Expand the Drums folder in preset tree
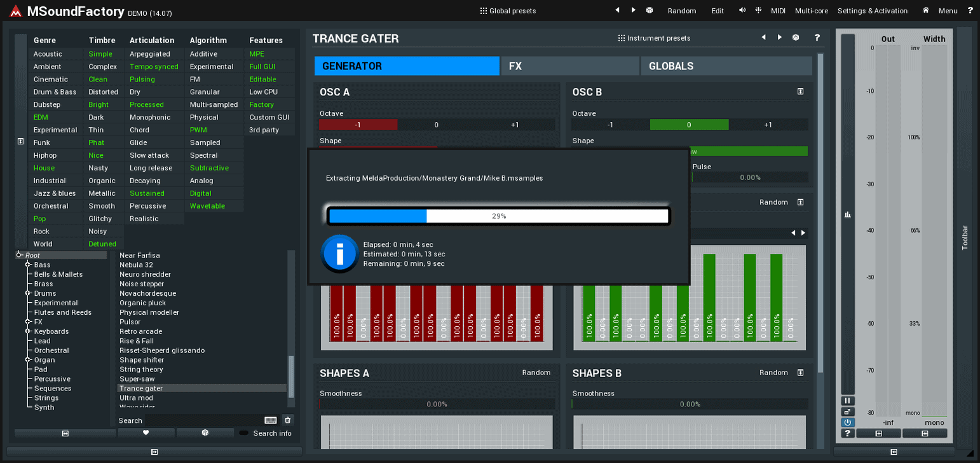This screenshot has width=980, height=463. (x=28, y=293)
